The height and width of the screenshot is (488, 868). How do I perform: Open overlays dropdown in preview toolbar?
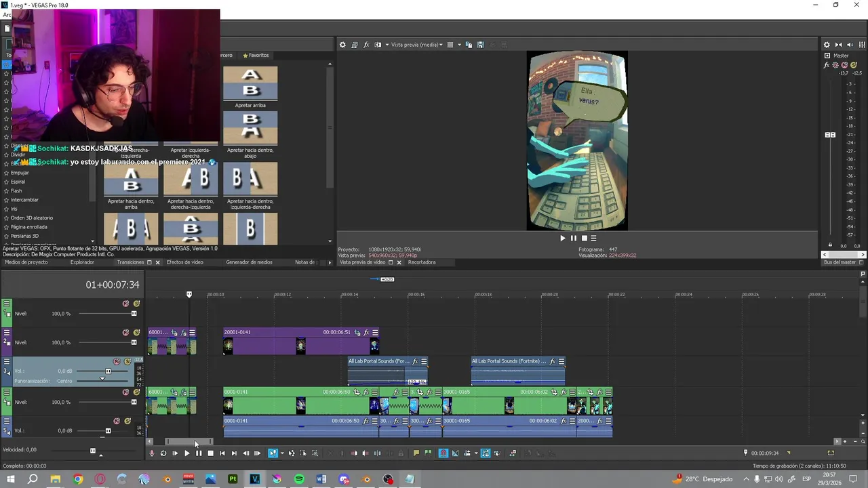459,45
